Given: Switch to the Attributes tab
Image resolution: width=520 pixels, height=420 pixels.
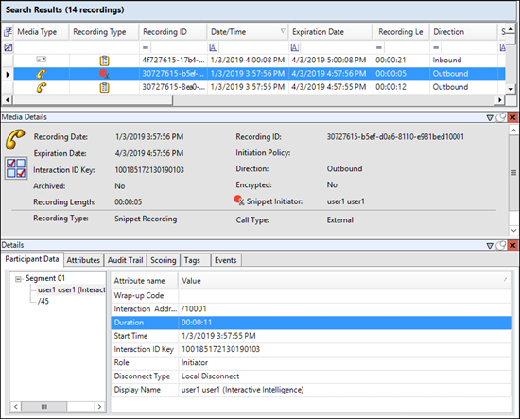Looking at the screenshot, I should coord(83,260).
